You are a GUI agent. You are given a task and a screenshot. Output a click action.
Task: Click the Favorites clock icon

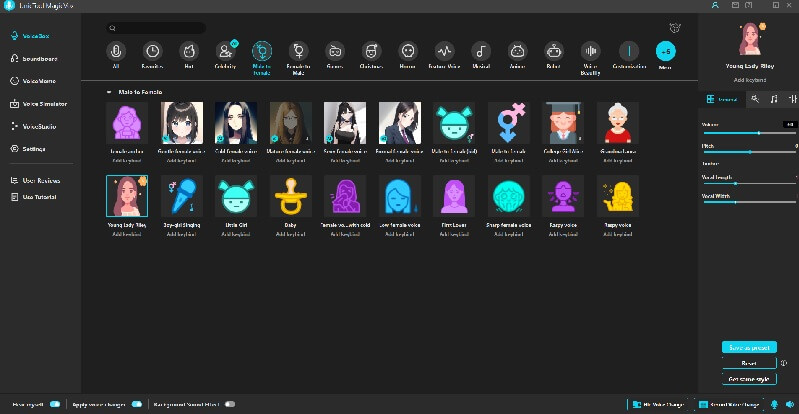(152, 50)
